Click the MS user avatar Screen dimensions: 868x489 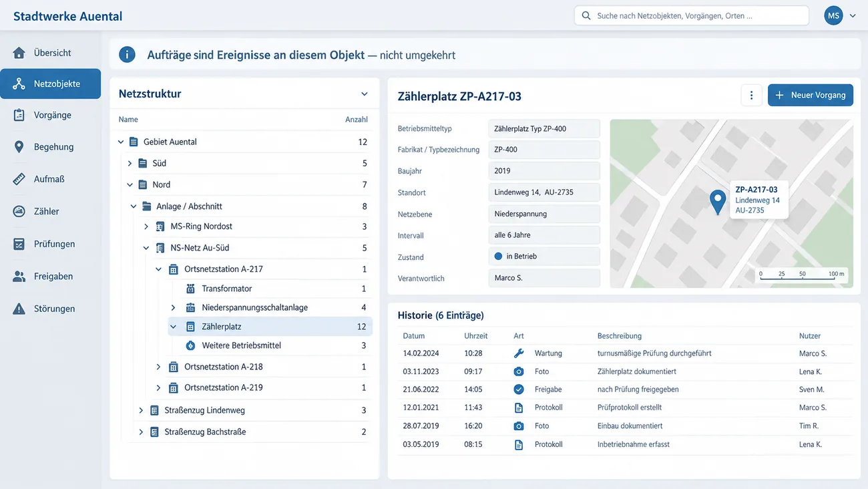click(x=833, y=15)
